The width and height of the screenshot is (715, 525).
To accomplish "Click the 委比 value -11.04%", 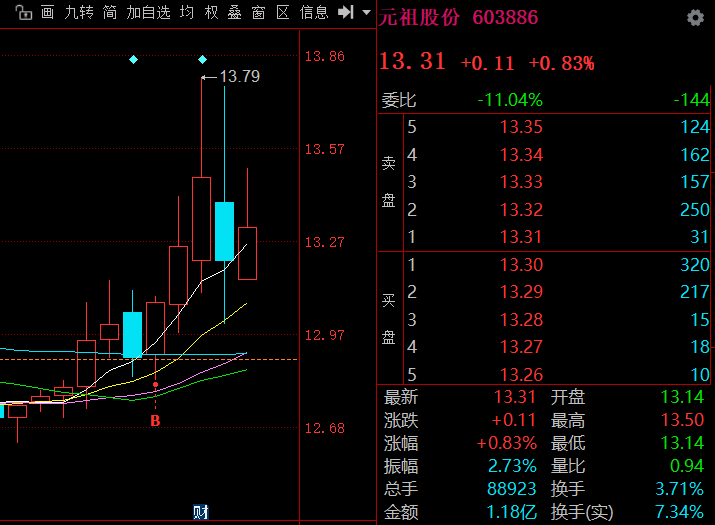I will tap(510, 100).
